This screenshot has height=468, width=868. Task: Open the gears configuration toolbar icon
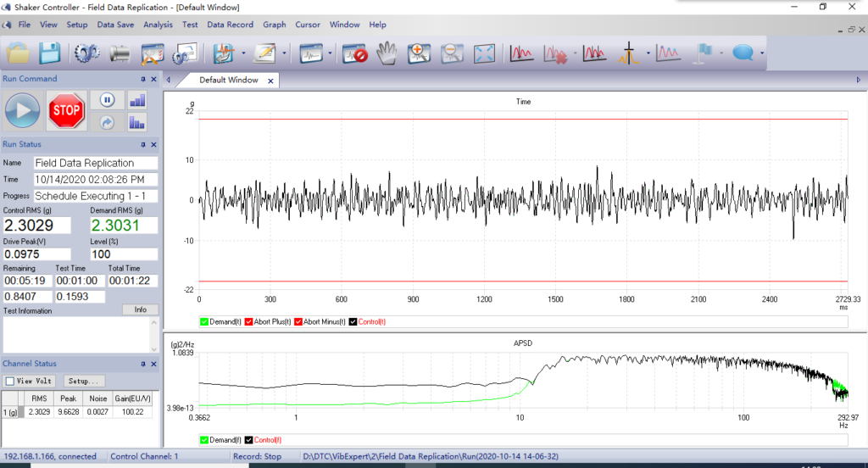point(87,53)
